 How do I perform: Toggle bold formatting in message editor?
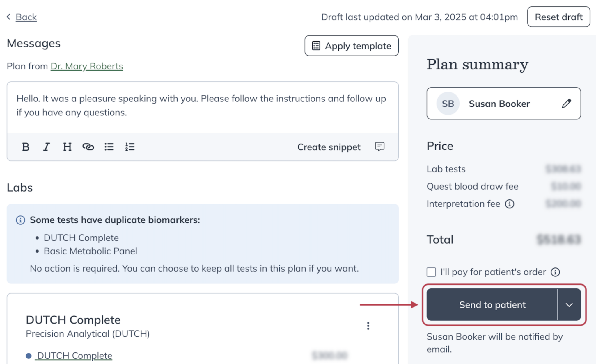pos(26,147)
